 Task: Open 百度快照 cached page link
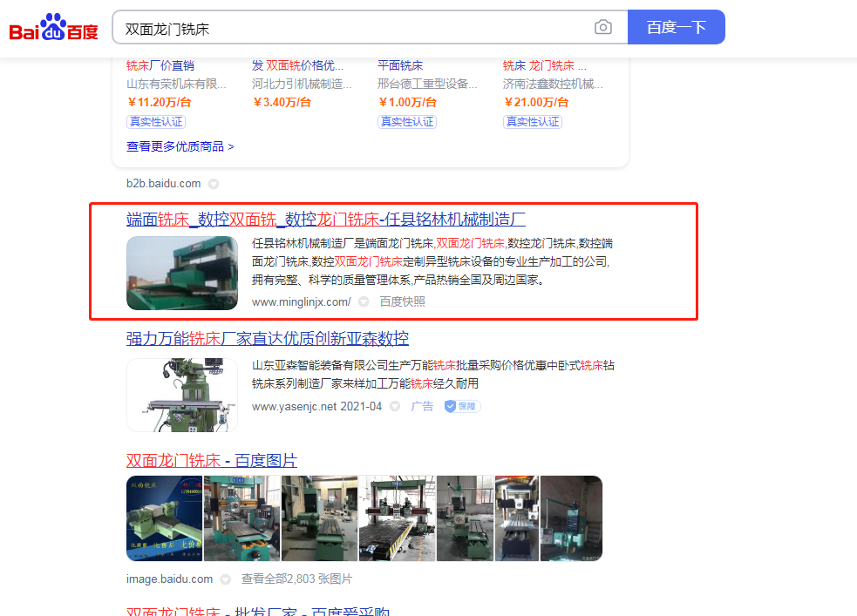pyautogui.click(x=402, y=301)
